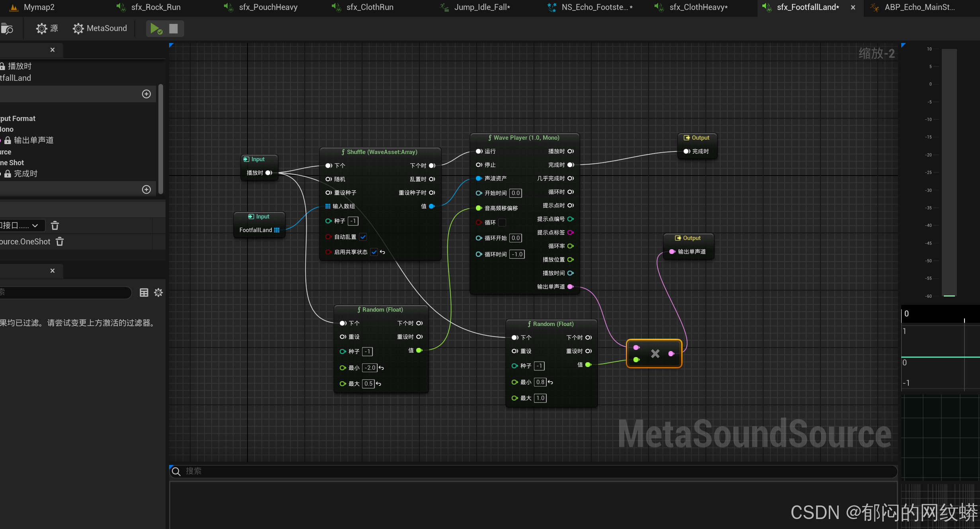
Task: Switch to the Jump_Idle_Fall tab
Action: pyautogui.click(x=481, y=7)
